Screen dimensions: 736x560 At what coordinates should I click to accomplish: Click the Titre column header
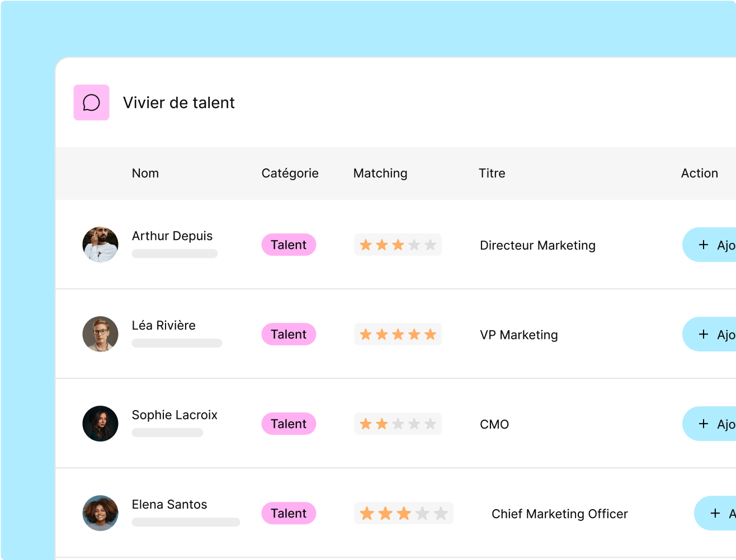(492, 173)
